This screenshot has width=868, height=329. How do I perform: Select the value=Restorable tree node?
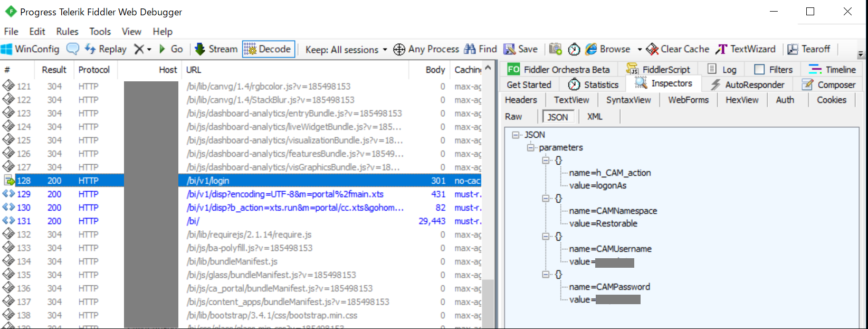tap(603, 223)
